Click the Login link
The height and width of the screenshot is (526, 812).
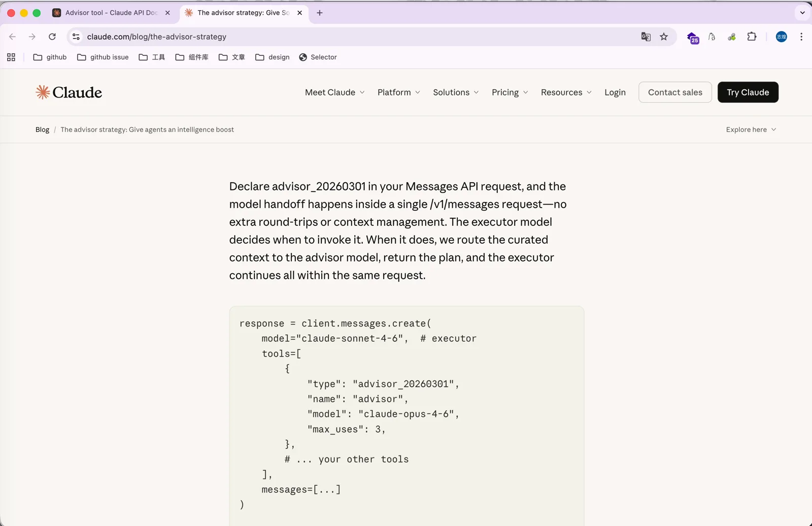(615, 92)
